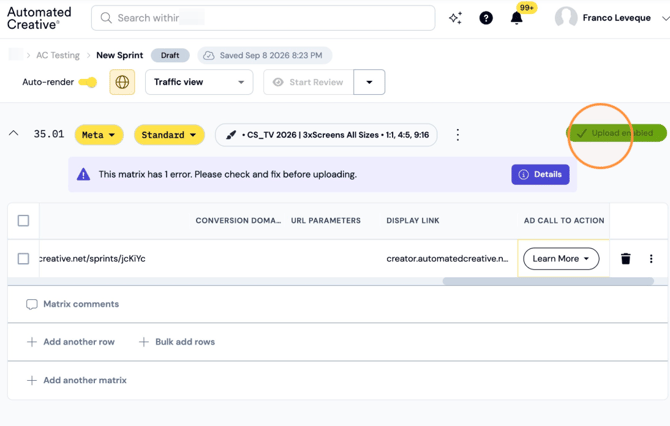Viewport: 670px width, 426px height.
Task: Click Add another matrix
Action: (x=77, y=380)
